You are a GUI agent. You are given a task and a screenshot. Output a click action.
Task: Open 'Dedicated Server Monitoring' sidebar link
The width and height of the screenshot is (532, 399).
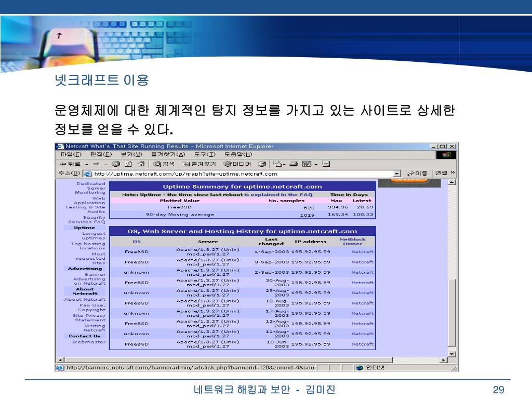click(90, 188)
